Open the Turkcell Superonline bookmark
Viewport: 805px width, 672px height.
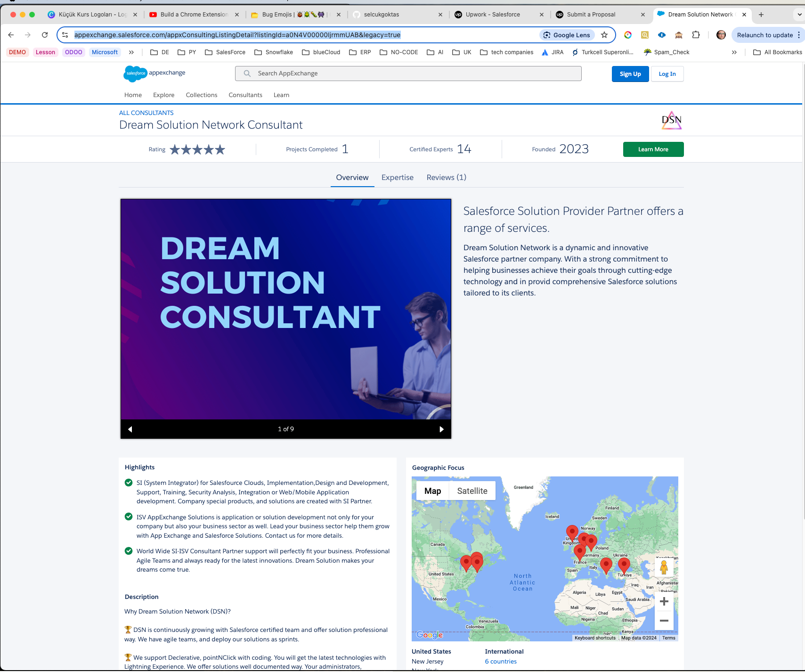click(x=602, y=52)
